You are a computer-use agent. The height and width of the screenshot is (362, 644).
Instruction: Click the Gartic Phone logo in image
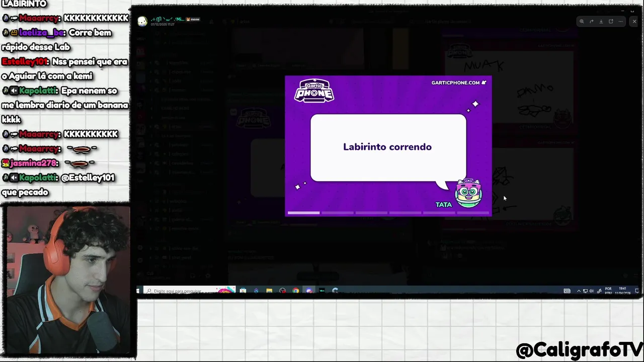coord(314,90)
